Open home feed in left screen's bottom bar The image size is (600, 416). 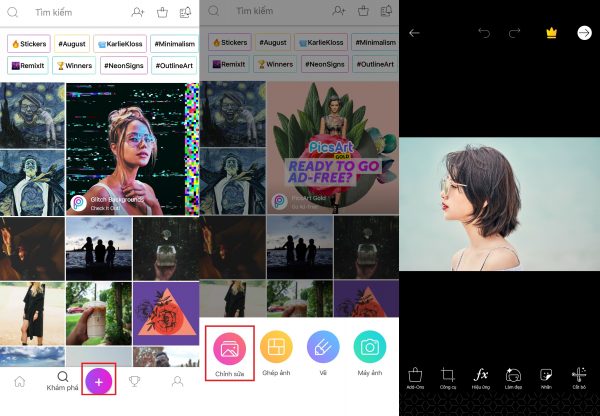point(20,381)
